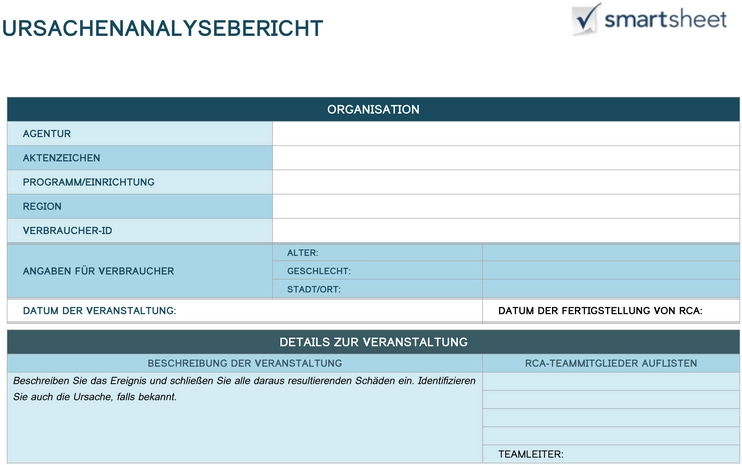Click the PROGRAMM/EINRICHTUNG label cell
This screenshot has width=742, height=465.
[x=140, y=182]
